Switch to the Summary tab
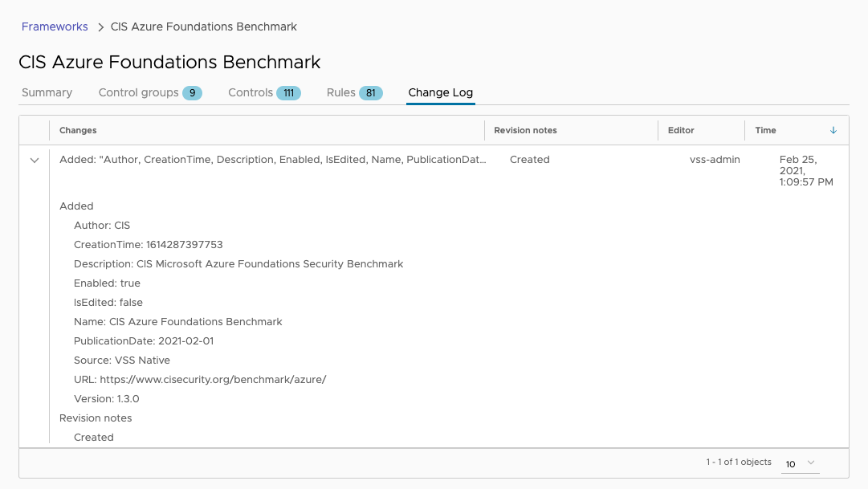The height and width of the screenshot is (489, 868). [47, 92]
